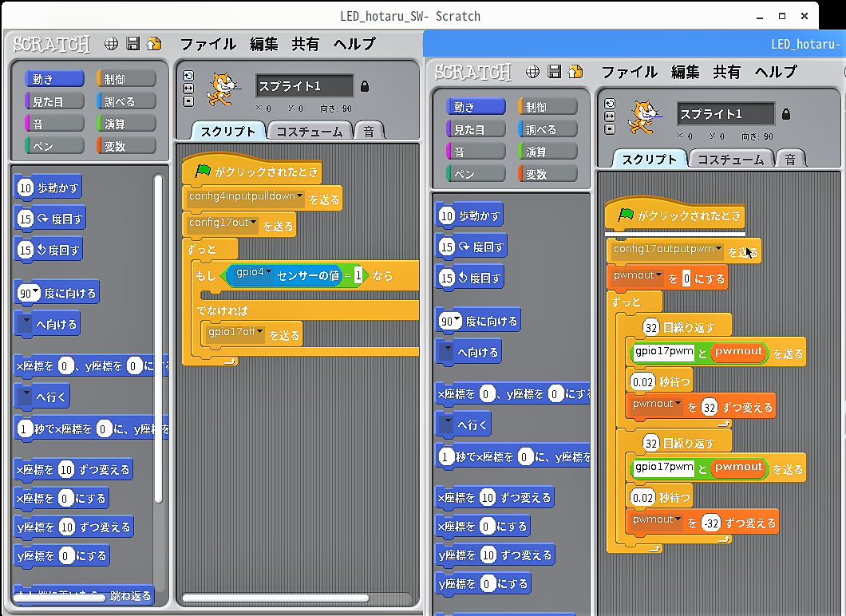Click '10 歩動かす' block in left palette
This screenshot has width=846, height=616.
48,188
